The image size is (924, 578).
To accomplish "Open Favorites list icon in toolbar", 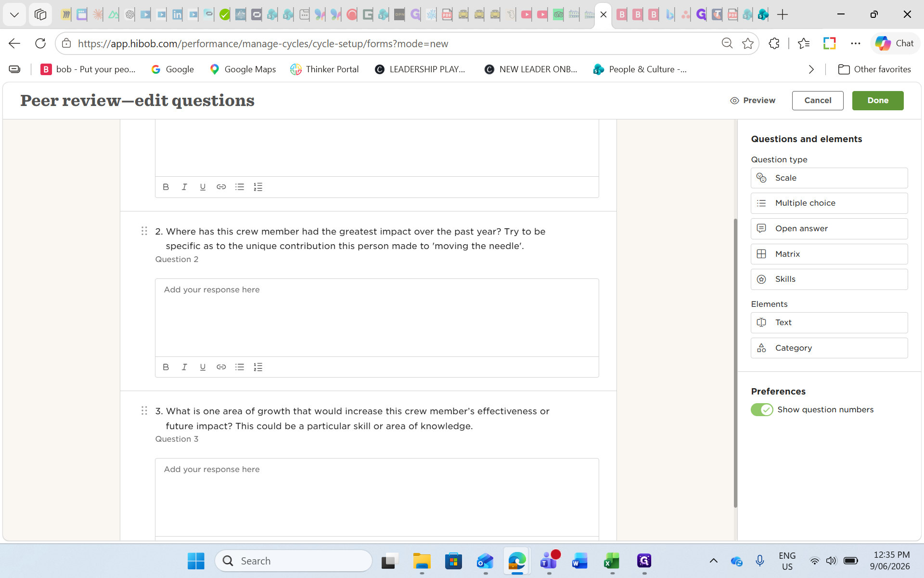I will (x=804, y=43).
